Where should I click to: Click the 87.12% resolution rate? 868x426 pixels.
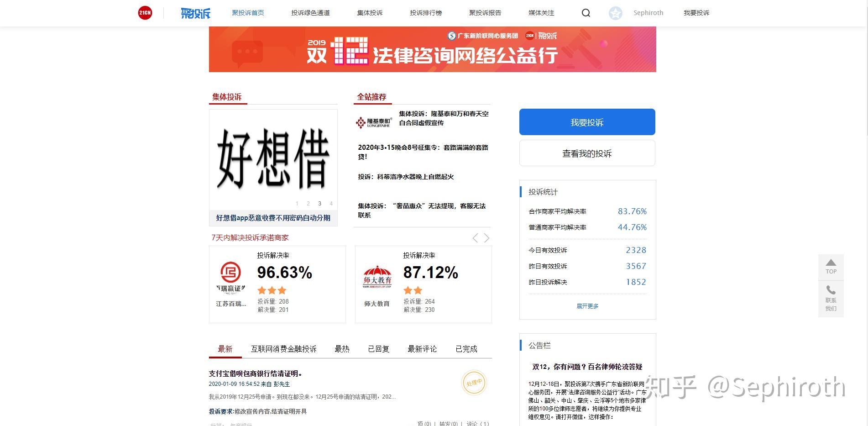(x=430, y=273)
